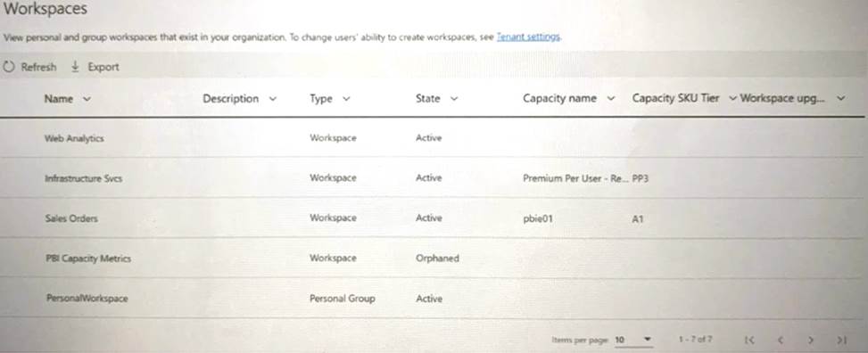Screen dimensions: 868x353
Task: Open the Workspace upgrade column chevron
Action: point(841,98)
